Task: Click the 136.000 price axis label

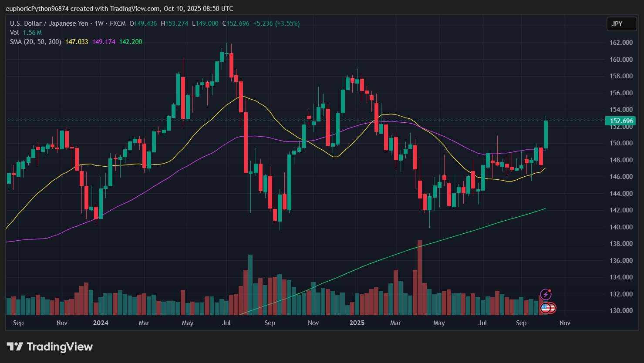Action: pos(621,261)
